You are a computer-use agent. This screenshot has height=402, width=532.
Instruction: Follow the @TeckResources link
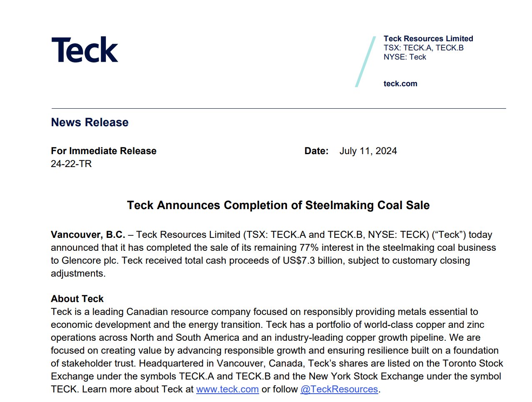(339, 390)
